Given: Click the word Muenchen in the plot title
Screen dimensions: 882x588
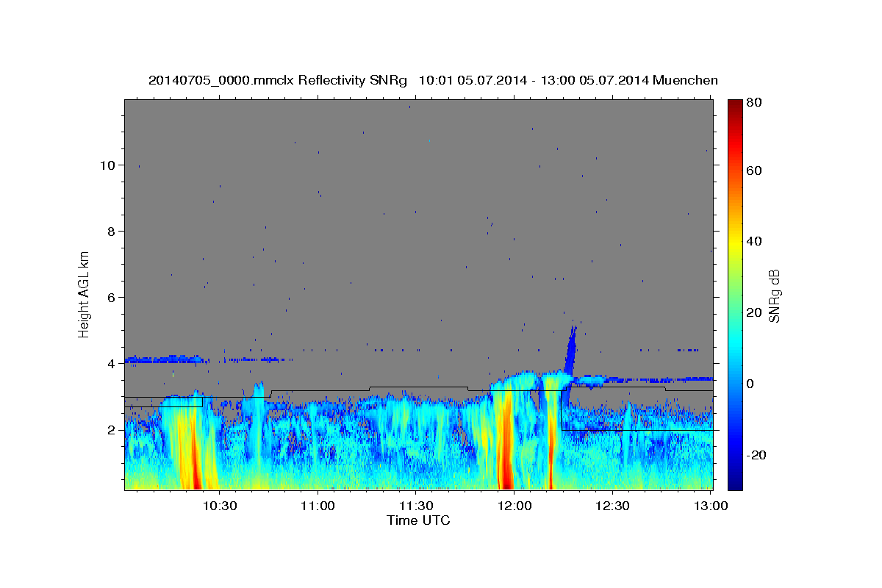Looking at the screenshot, I should click(x=684, y=80).
